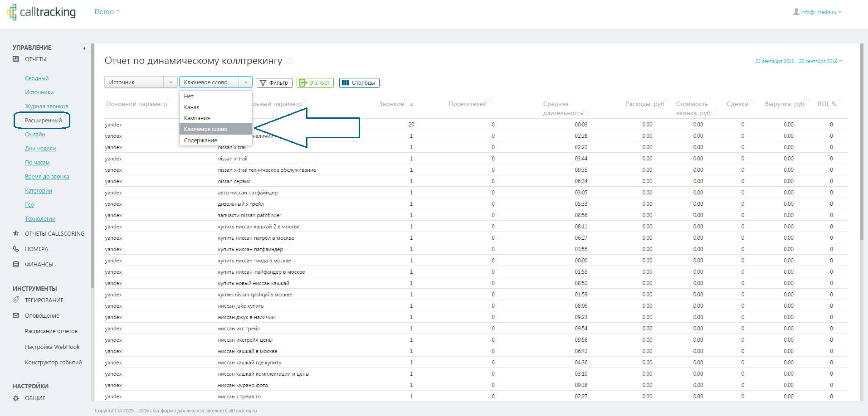Click the database icon beside ФИНАНСЫ
The image size is (868, 416).
pyautogui.click(x=16, y=264)
